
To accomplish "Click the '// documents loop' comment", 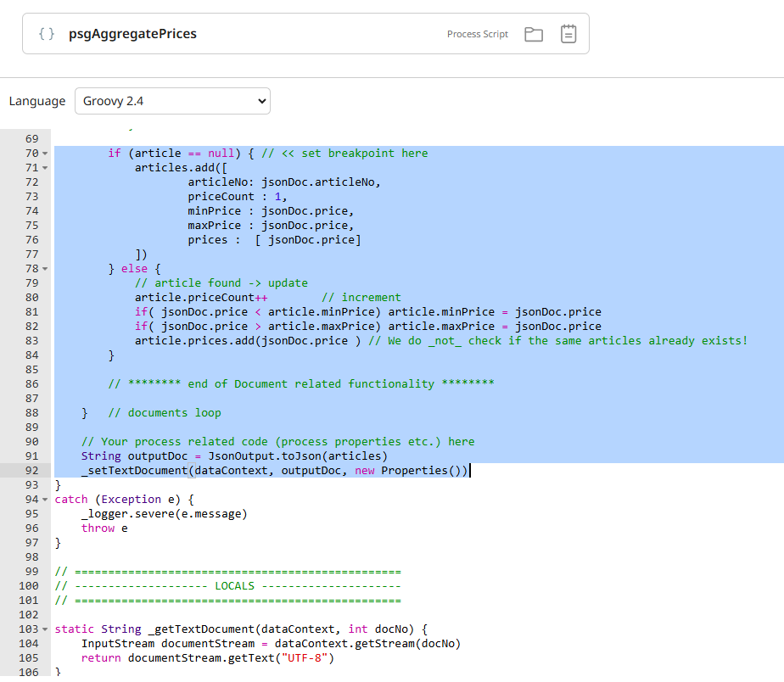I will coord(165,413).
